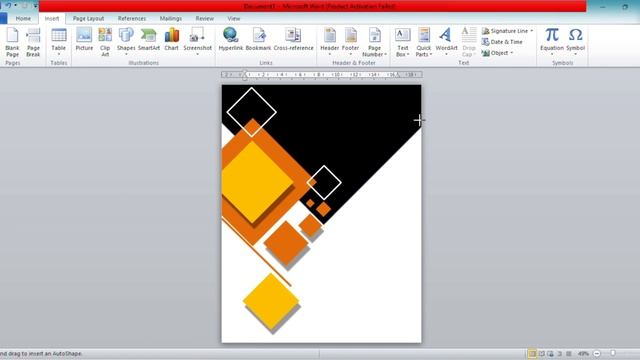The width and height of the screenshot is (640, 360).
Task: Open the Clip Art pane
Action: pos(105,42)
